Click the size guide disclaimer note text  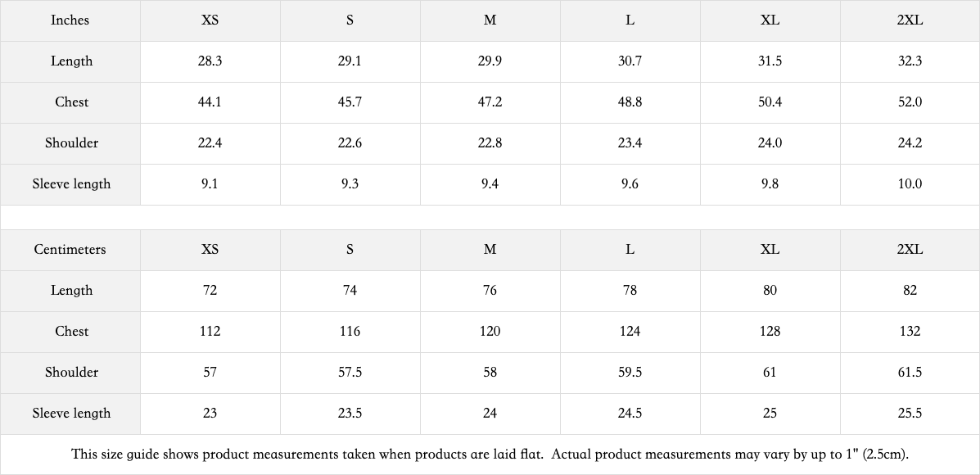(x=490, y=455)
